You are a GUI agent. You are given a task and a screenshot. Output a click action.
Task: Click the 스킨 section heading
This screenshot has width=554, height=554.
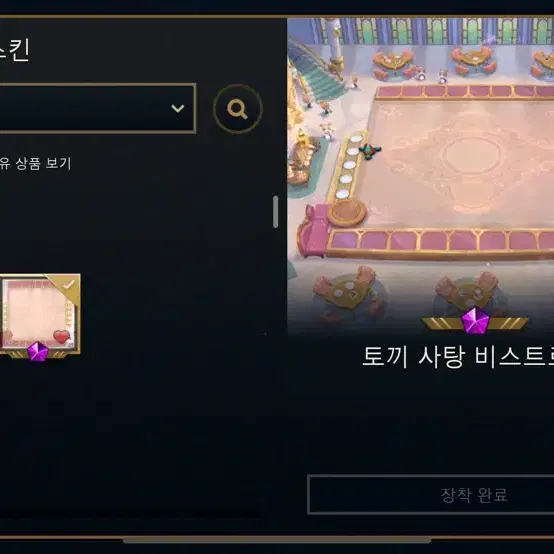(x=14, y=51)
